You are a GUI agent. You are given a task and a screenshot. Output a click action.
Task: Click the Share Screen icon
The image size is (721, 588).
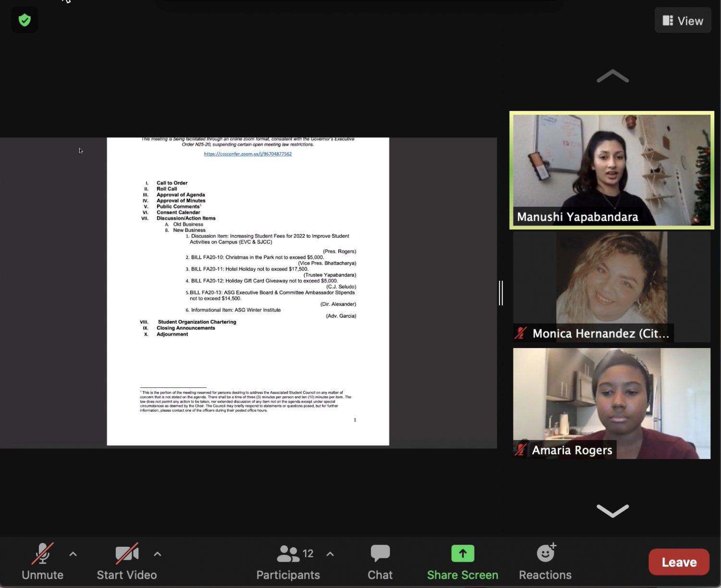click(x=462, y=554)
